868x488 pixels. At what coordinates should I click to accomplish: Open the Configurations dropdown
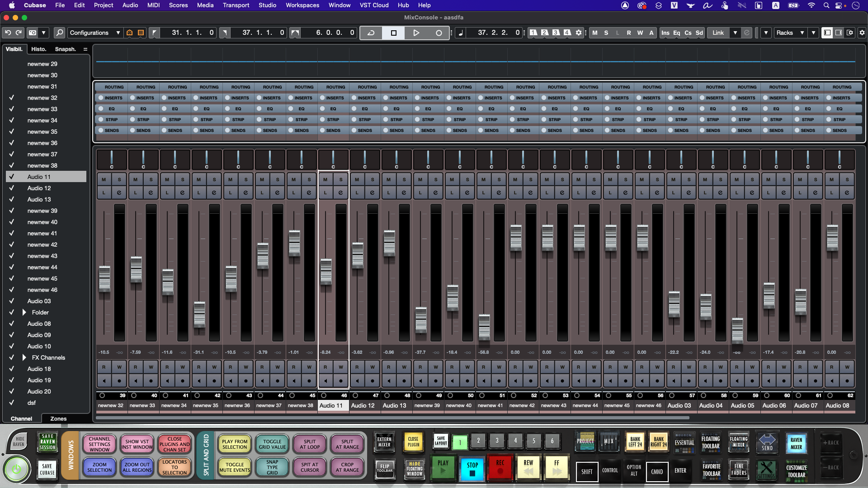tap(95, 33)
